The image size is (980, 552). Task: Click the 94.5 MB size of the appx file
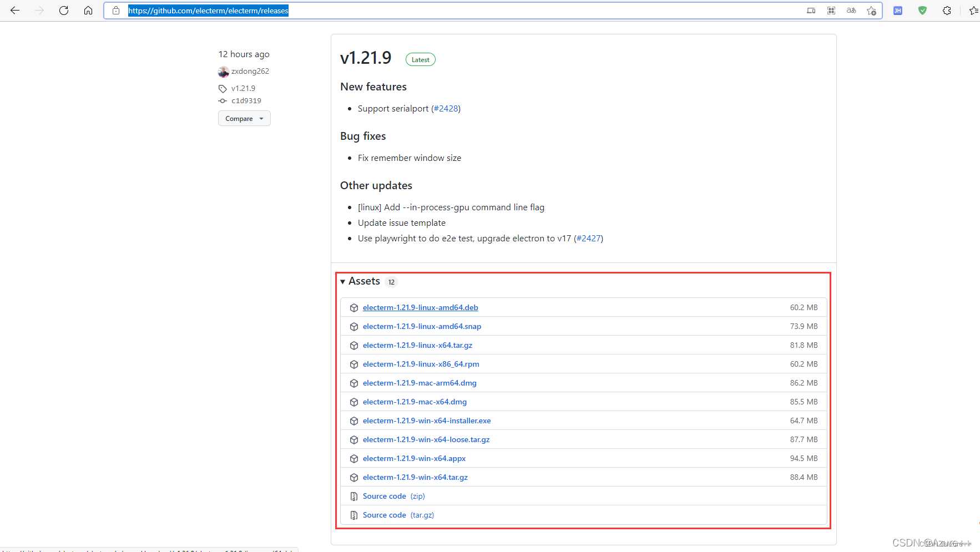click(x=804, y=458)
